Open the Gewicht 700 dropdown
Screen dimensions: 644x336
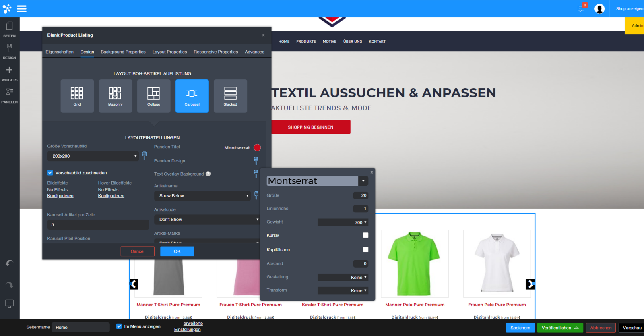[x=343, y=222]
